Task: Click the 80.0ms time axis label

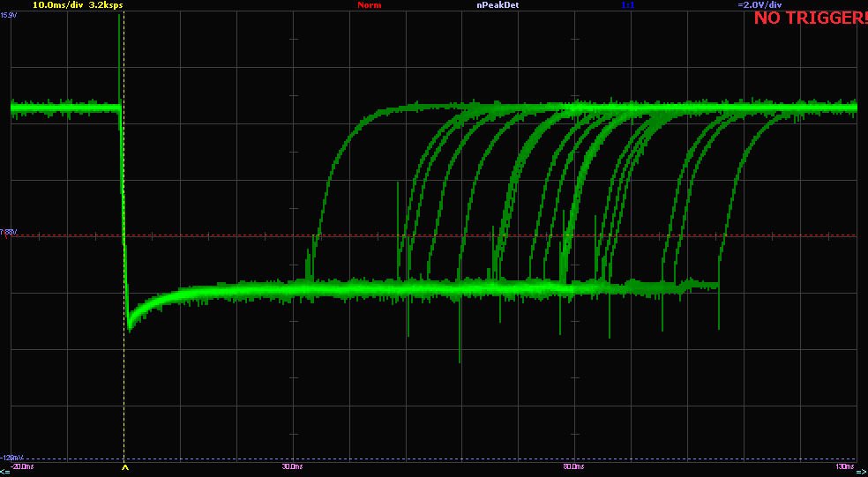Action: click(572, 466)
